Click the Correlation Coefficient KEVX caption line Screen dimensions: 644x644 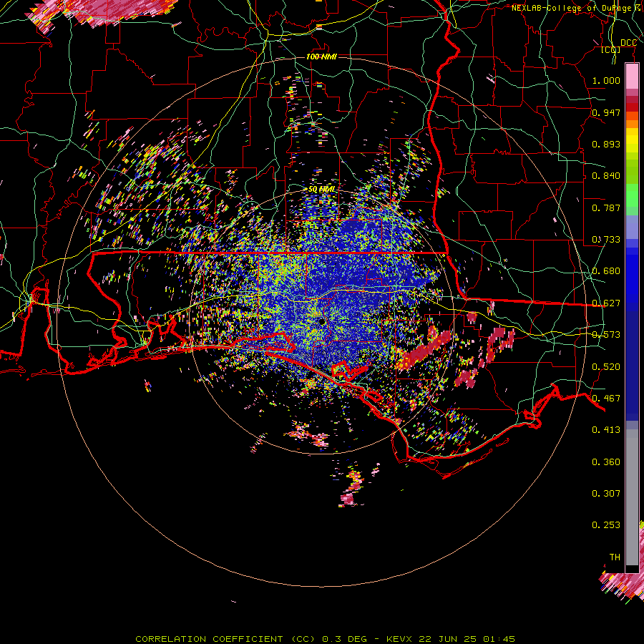[x=325, y=639]
